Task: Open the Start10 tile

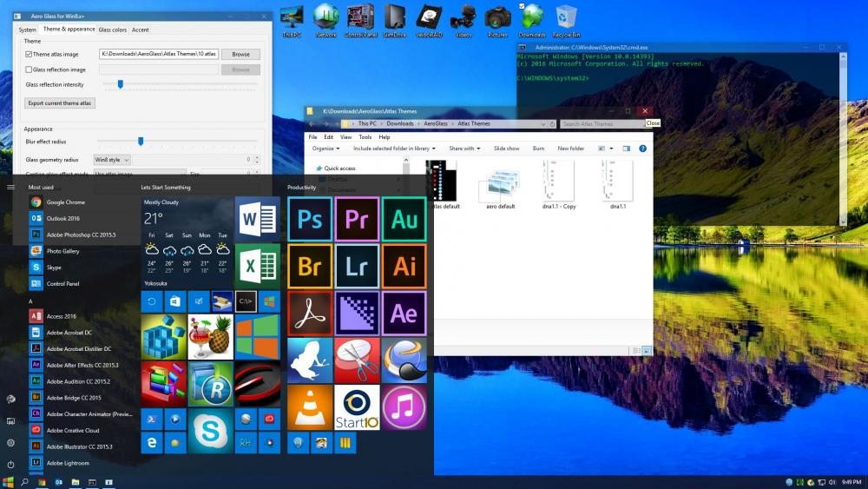Action: click(x=357, y=407)
